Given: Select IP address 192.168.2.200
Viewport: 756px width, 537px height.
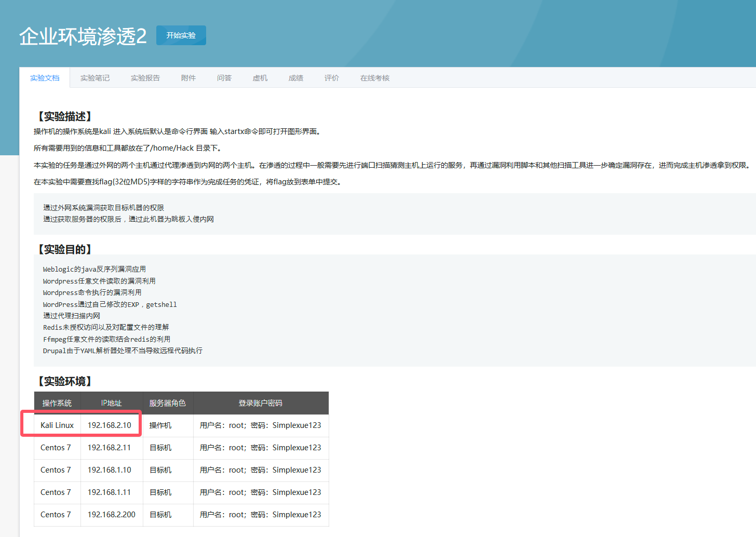Looking at the screenshot, I should pyautogui.click(x=112, y=515).
